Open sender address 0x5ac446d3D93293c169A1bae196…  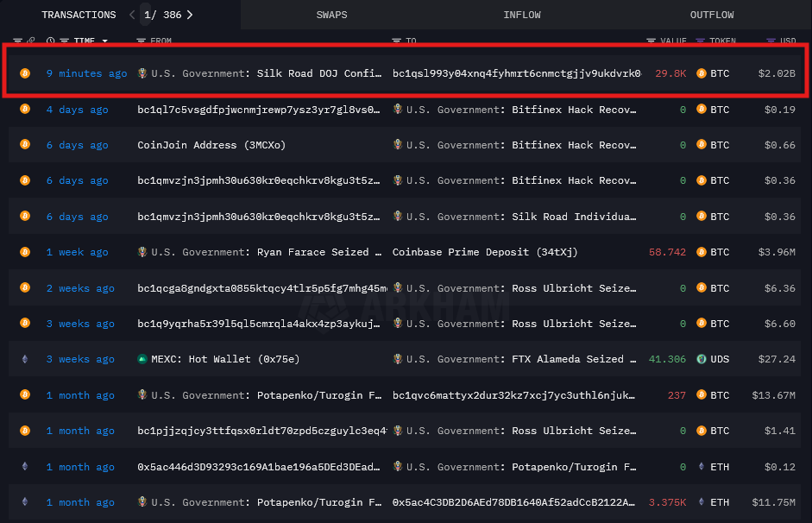pos(258,467)
